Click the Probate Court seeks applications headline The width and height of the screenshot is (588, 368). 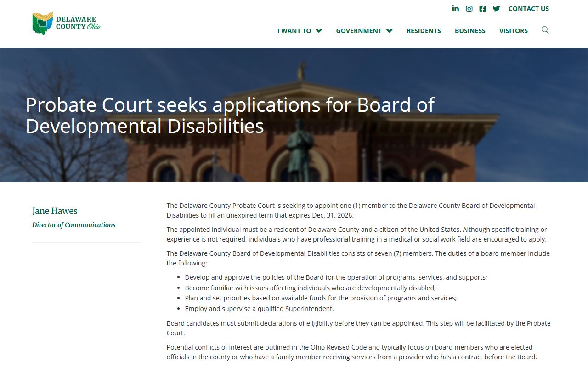point(230,115)
